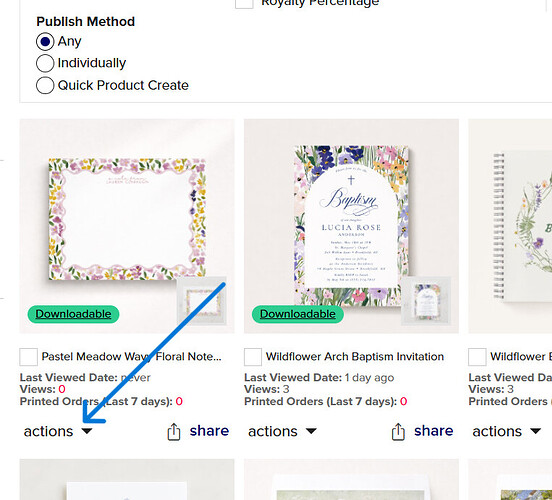Tick the Wildflower Arch Baptism Invitation checkbox

pos(253,357)
